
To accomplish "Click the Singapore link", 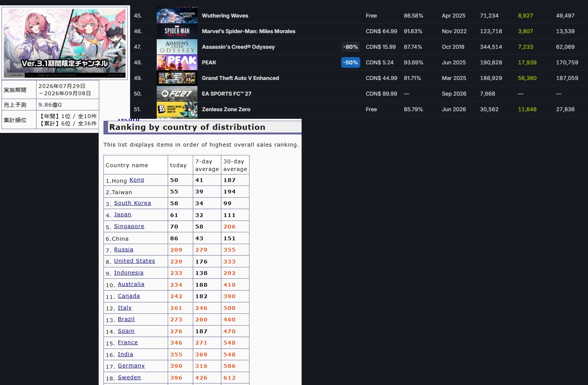I will pos(129,226).
